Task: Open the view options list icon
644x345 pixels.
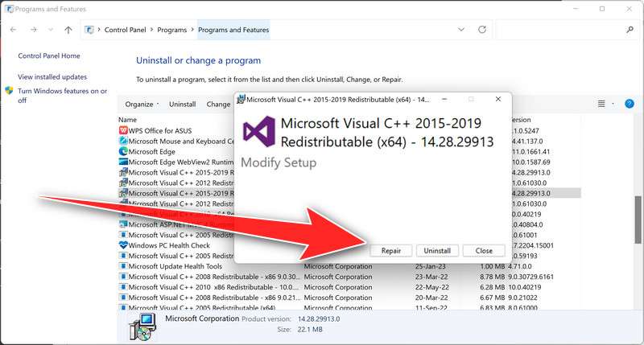Action: (601, 104)
